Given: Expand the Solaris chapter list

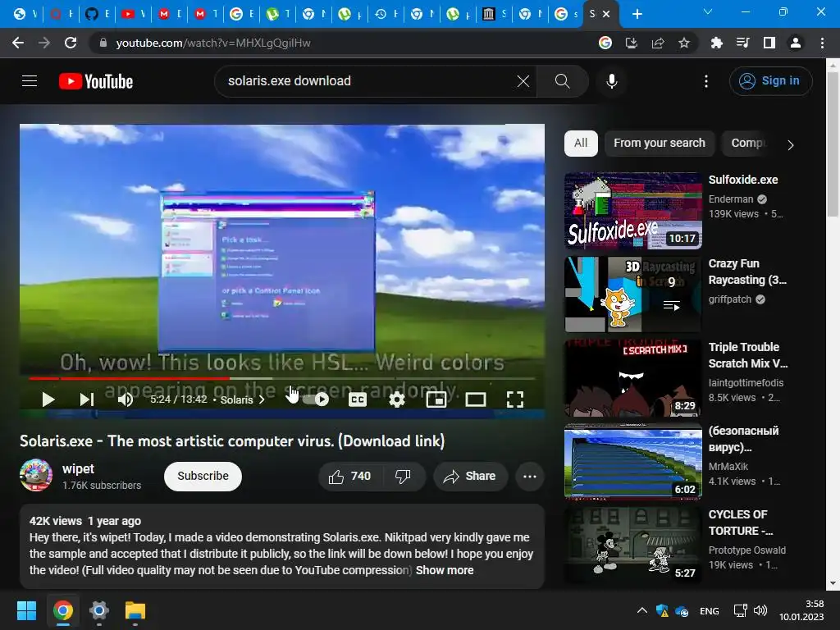Looking at the screenshot, I should point(243,399).
